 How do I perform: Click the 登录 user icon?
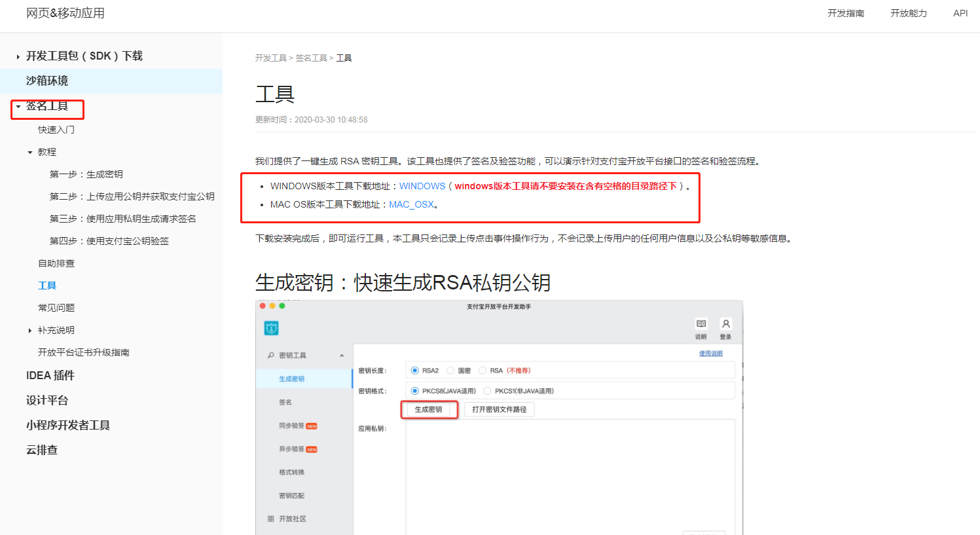tap(725, 324)
